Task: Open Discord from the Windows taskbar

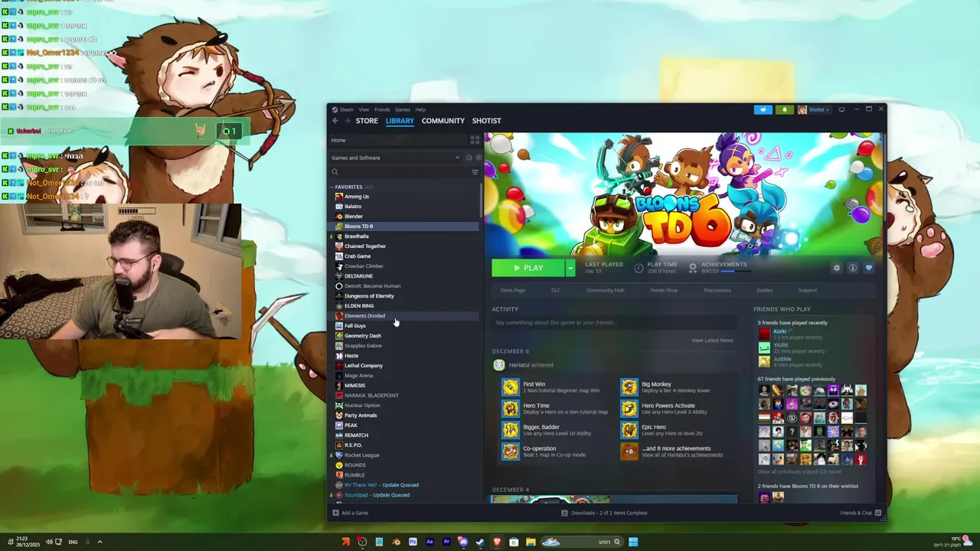Action: click(x=462, y=542)
